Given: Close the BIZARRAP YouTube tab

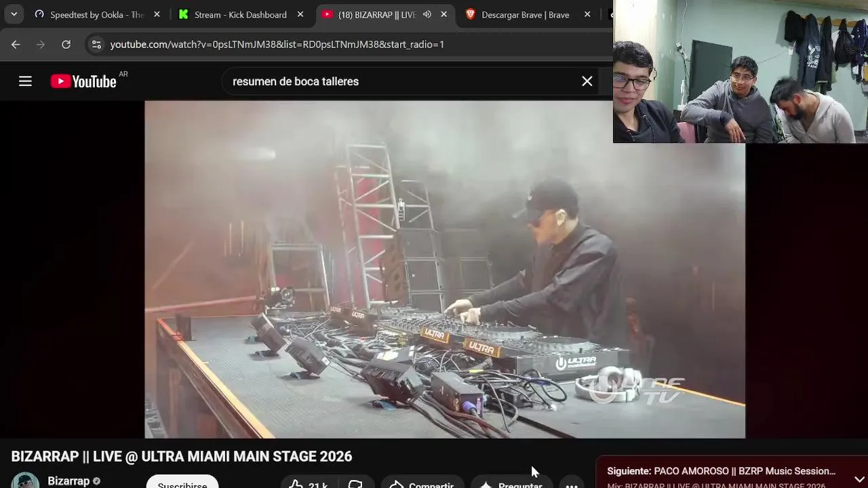Looking at the screenshot, I should pos(444,14).
